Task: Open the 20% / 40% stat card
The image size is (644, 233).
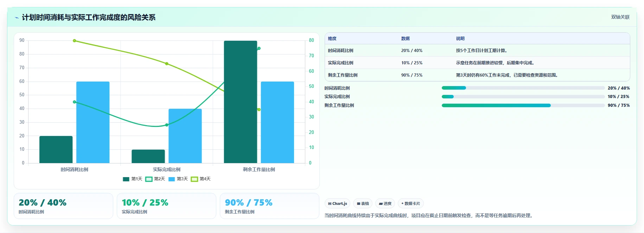Action: [63, 206]
